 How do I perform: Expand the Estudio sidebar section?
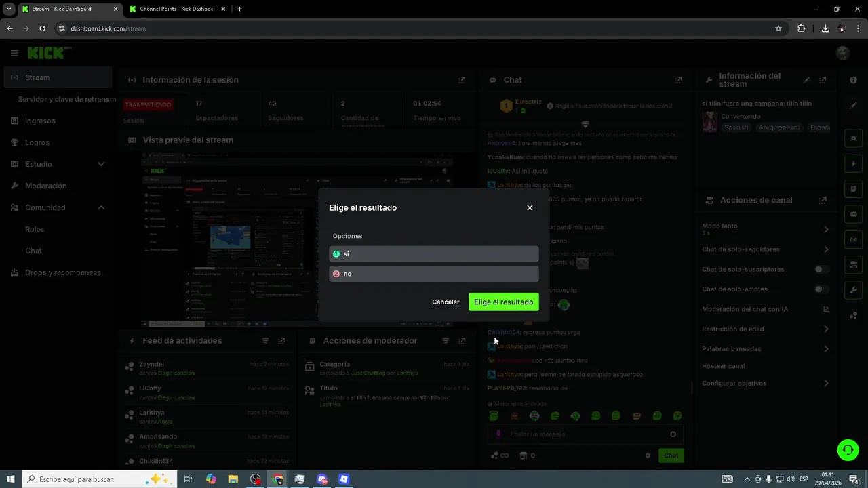(57, 164)
